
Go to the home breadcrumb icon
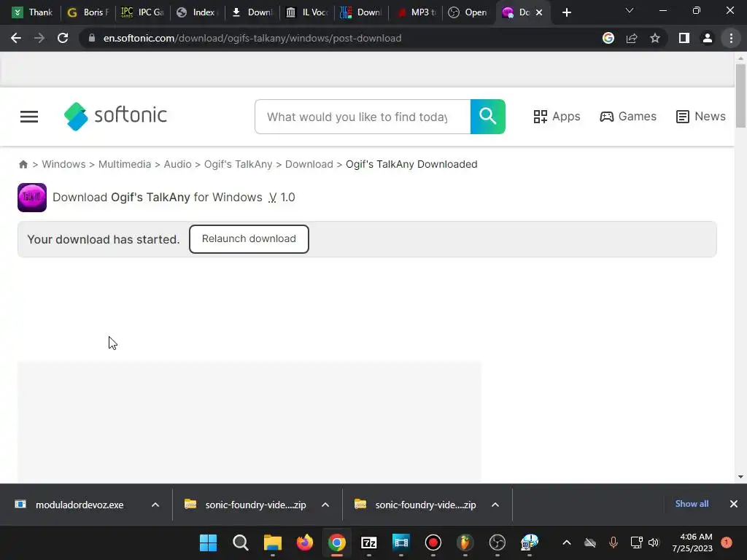pos(23,164)
